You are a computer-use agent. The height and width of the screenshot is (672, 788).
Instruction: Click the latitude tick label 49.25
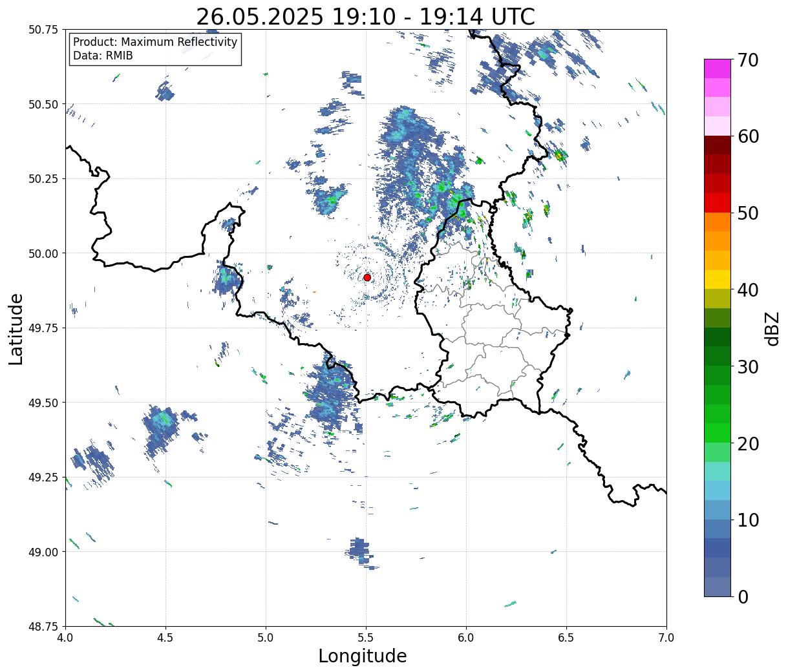[x=43, y=478]
